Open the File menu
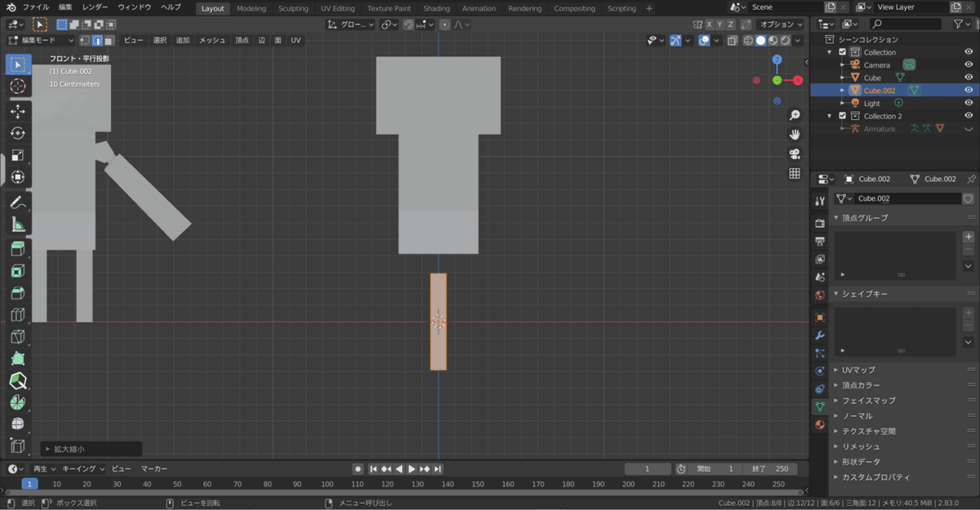The height and width of the screenshot is (510, 980). click(35, 7)
